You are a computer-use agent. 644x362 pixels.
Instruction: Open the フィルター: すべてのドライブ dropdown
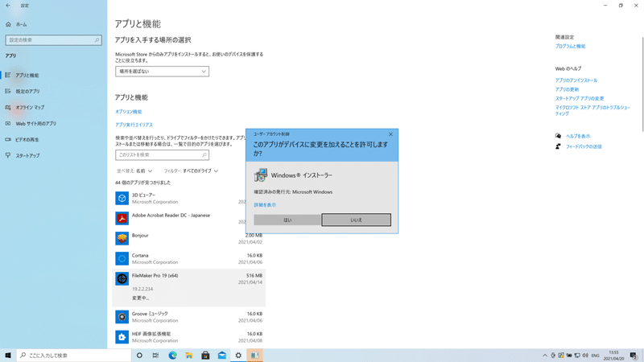tap(191, 171)
